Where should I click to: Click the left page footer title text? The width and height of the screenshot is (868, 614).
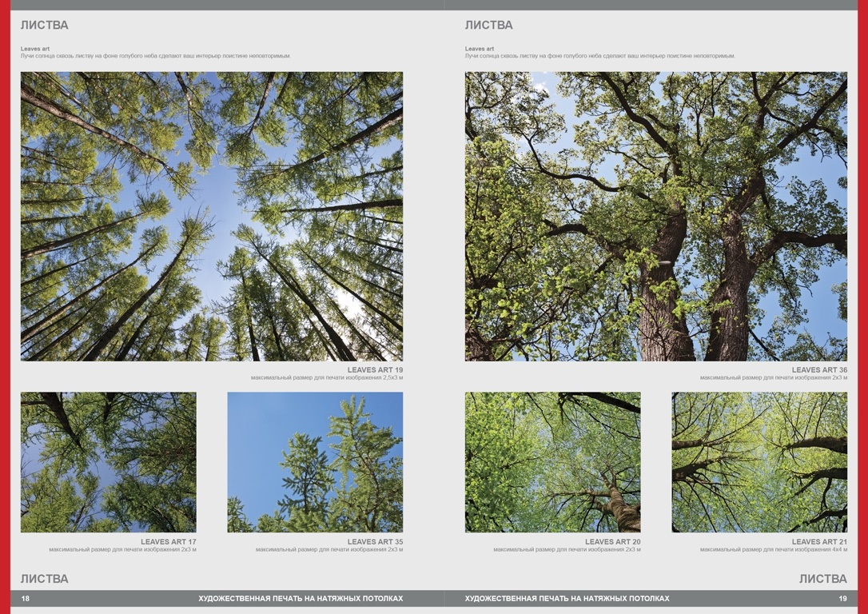click(301, 599)
